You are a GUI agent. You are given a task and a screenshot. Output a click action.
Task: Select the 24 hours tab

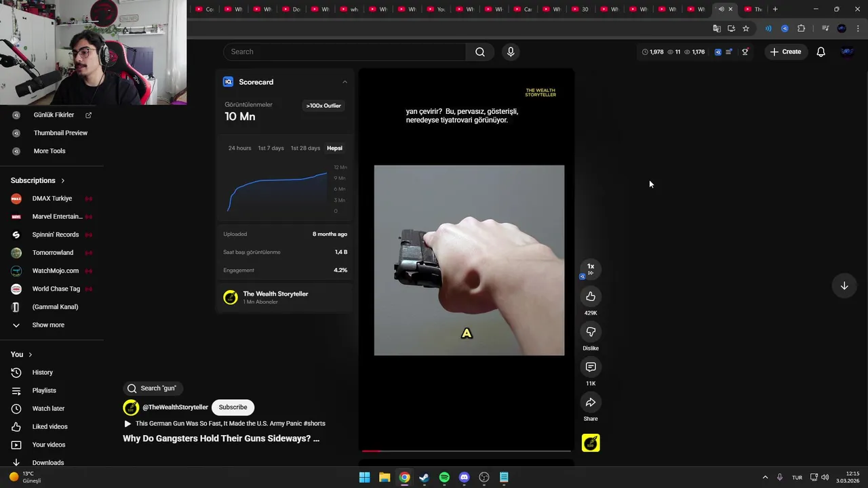point(239,148)
